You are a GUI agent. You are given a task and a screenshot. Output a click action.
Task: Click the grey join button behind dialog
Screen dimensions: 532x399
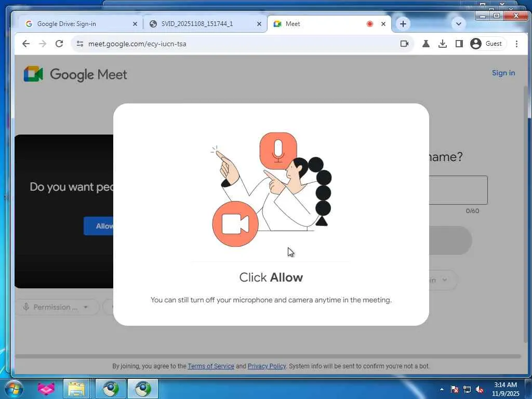[450, 241]
